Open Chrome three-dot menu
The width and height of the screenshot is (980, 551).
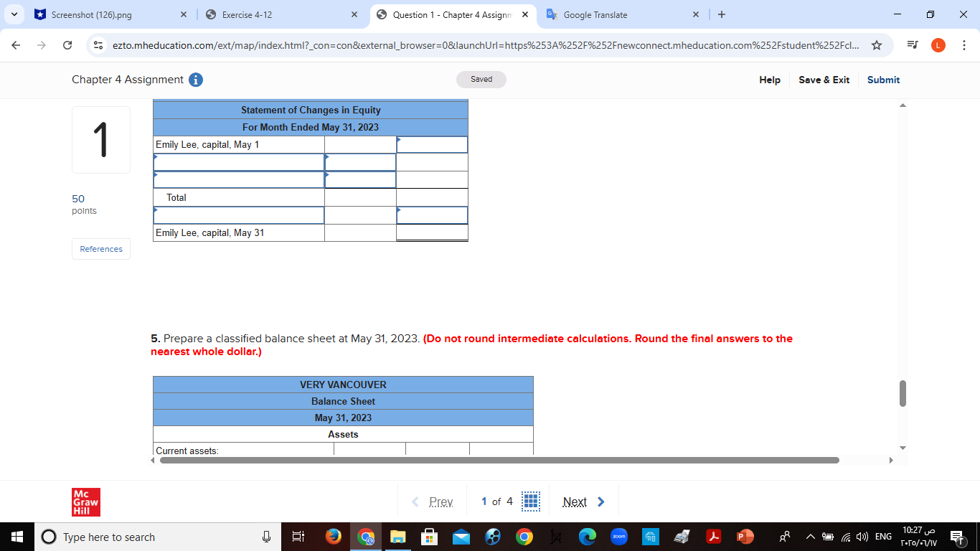click(963, 45)
